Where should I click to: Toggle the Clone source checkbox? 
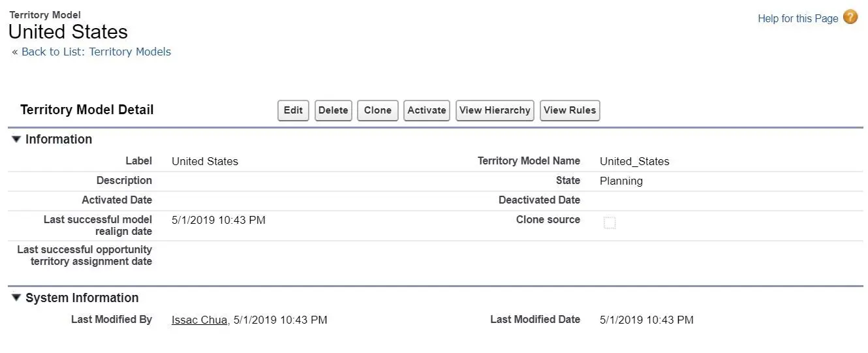[x=610, y=223]
